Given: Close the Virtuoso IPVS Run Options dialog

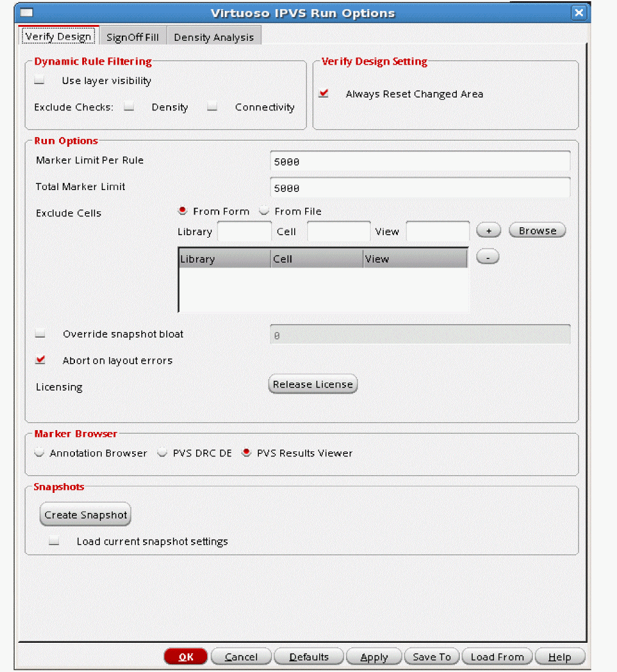Looking at the screenshot, I should pos(579,12).
